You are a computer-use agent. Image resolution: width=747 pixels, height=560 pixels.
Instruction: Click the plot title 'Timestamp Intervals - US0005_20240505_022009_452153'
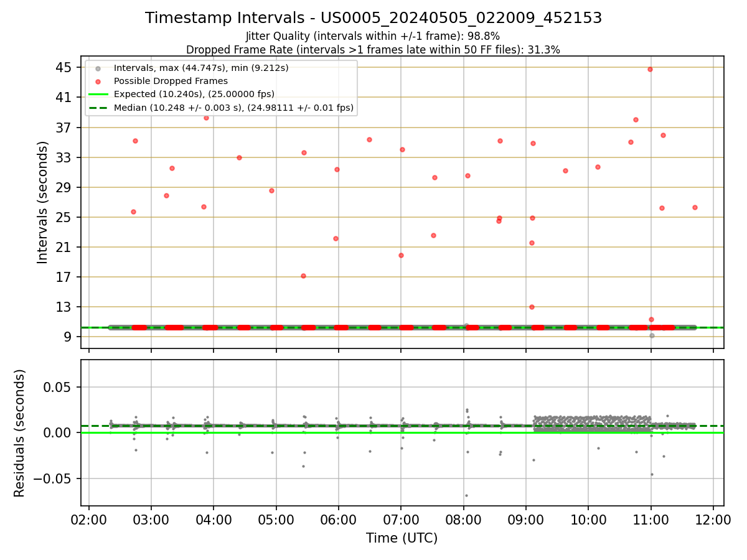(374, 18)
